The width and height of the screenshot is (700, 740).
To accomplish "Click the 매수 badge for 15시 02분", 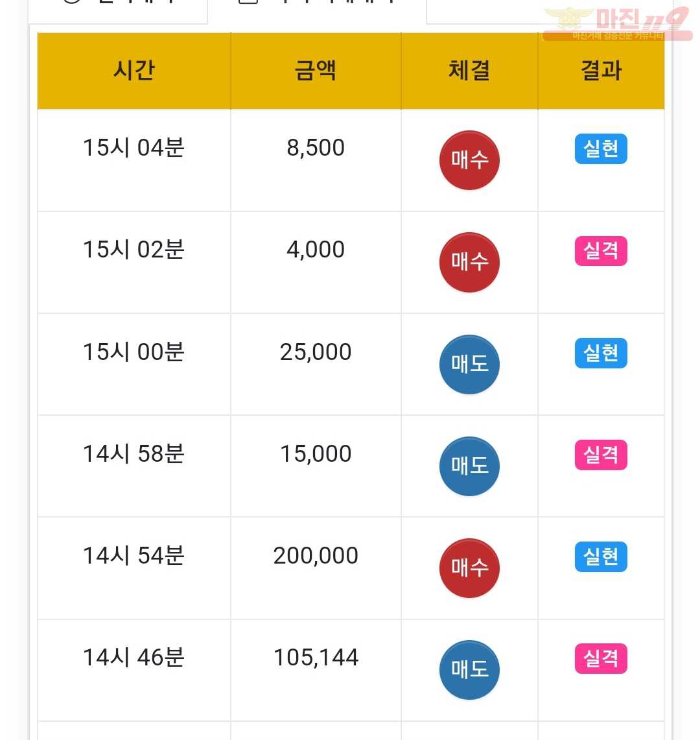I will click(469, 262).
